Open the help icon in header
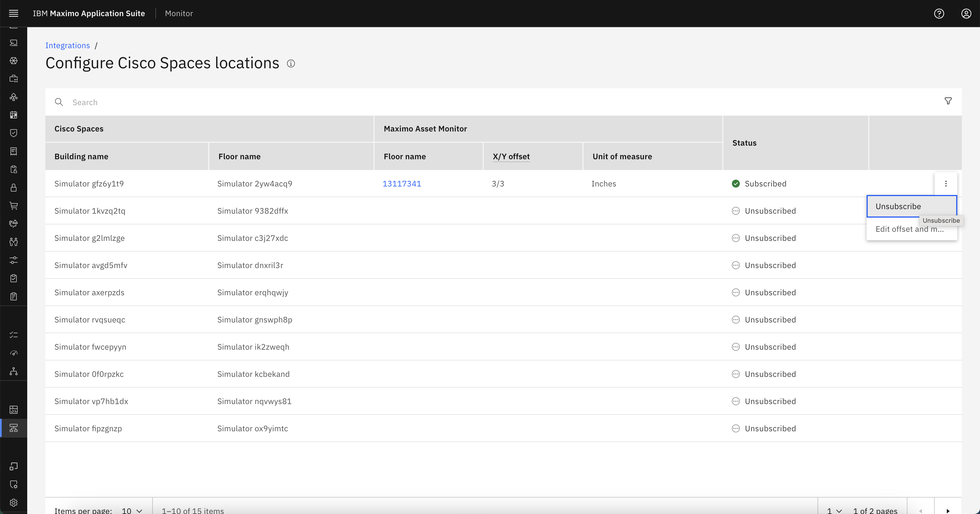The width and height of the screenshot is (980, 514). (x=939, y=13)
